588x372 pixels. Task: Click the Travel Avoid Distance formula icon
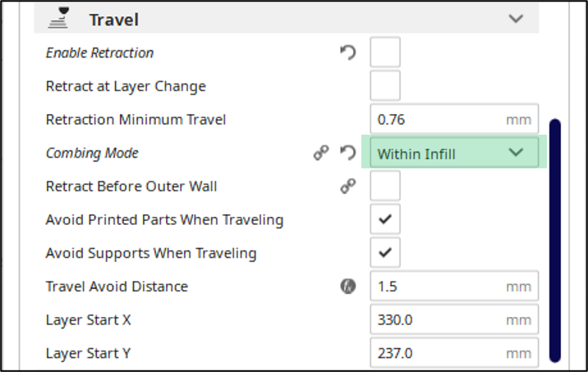pos(348,287)
